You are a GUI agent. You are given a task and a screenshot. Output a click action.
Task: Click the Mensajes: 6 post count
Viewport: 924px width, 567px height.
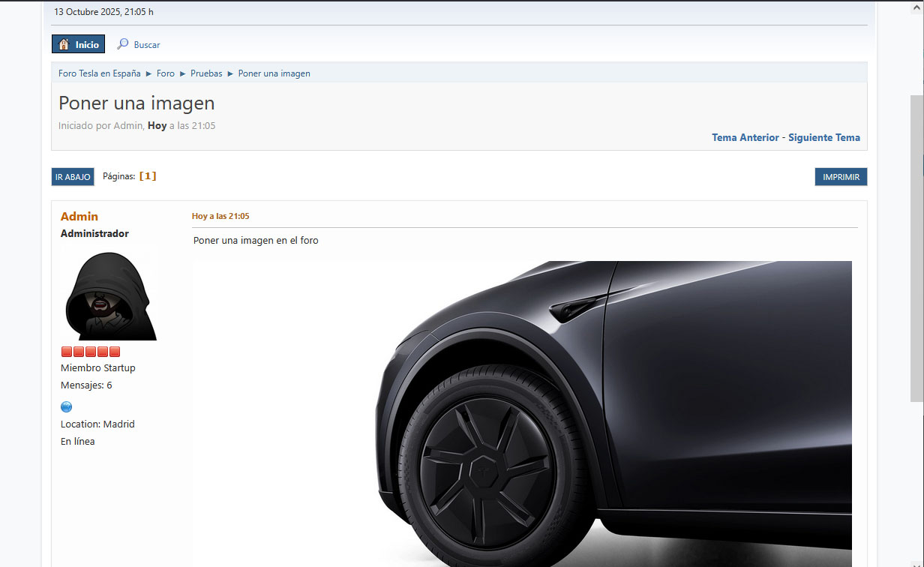(x=86, y=385)
